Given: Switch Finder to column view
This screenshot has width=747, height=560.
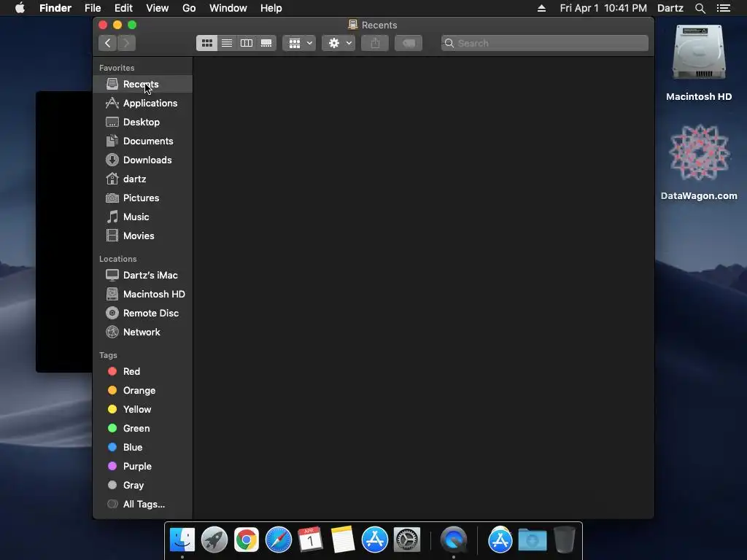Looking at the screenshot, I should tap(247, 43).
